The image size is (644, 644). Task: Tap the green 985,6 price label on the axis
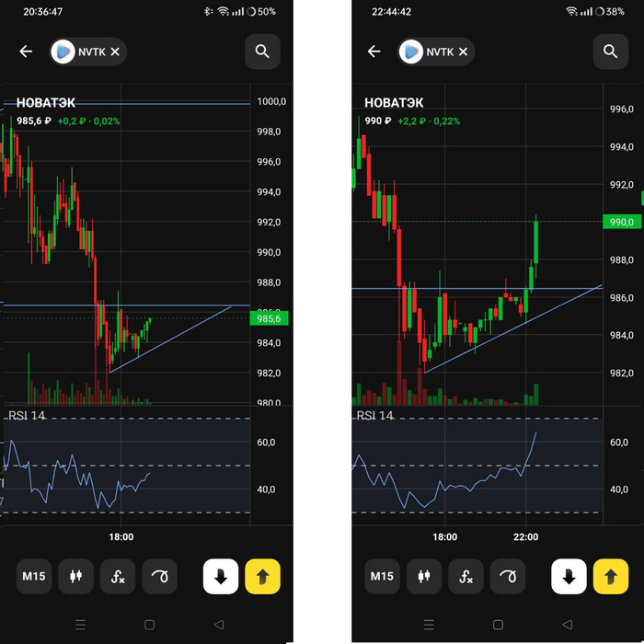click(x=269, y=318)
